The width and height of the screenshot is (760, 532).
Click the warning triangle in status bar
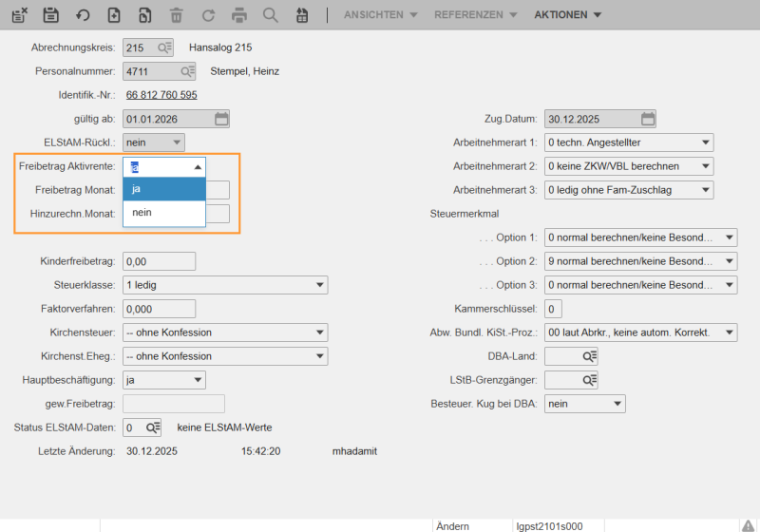748,525
